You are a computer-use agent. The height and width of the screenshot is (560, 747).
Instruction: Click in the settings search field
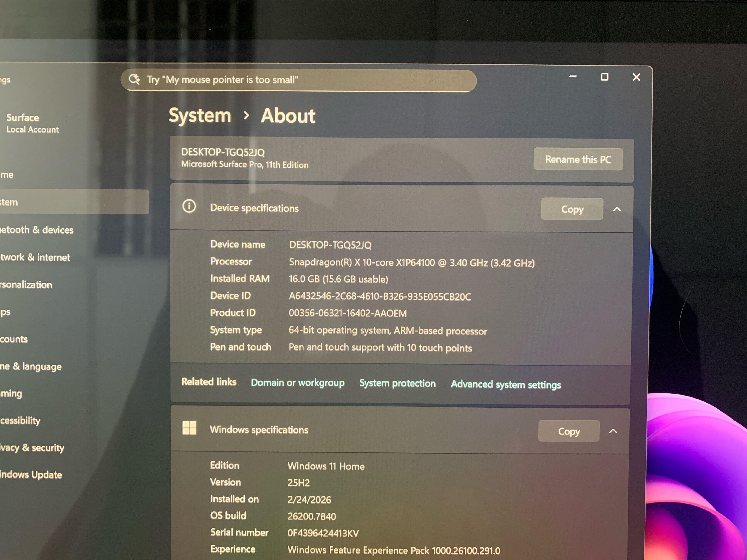click(x=304, y=80)
